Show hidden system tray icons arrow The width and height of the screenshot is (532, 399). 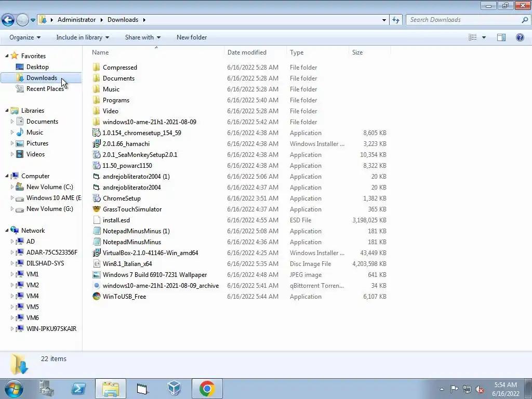[442, 389]
